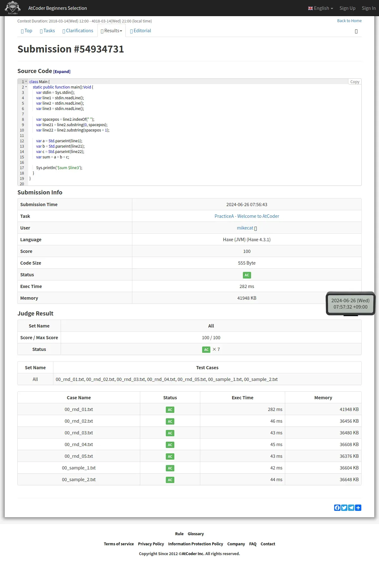Click the 00_rnd_05.txt case name
The image size is (379, 588).
(x=79, y=456)
